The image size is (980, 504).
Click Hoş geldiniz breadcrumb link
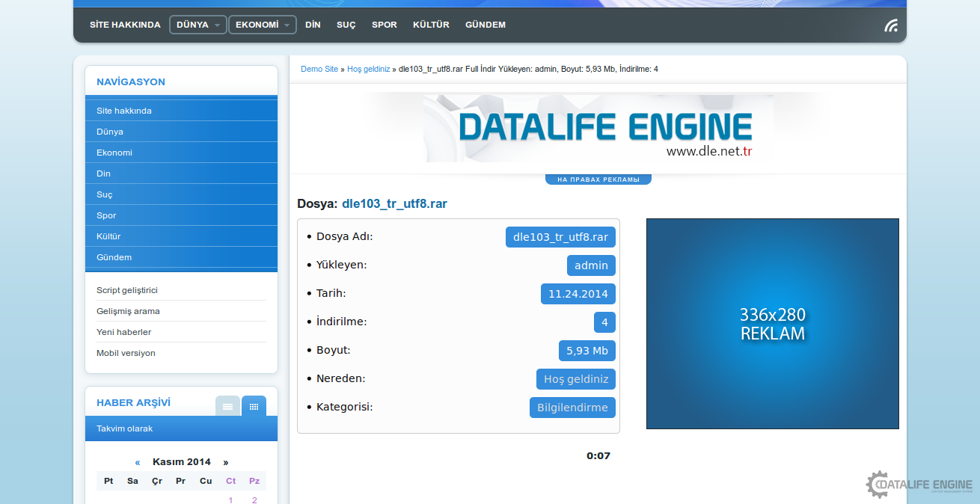[369, 69]
